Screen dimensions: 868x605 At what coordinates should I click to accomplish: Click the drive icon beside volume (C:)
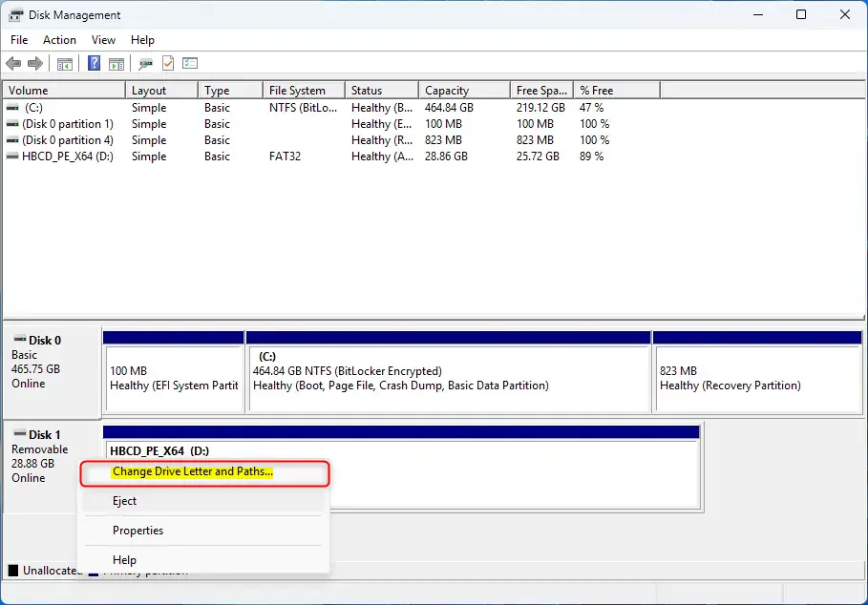coord(12,108)
